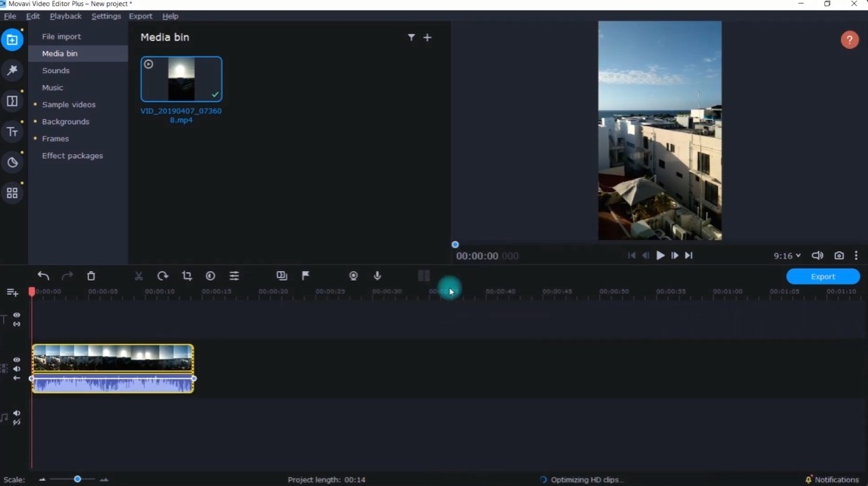Open the transition wizard icon
The image size is (868, 486).
tap(281, 275)
